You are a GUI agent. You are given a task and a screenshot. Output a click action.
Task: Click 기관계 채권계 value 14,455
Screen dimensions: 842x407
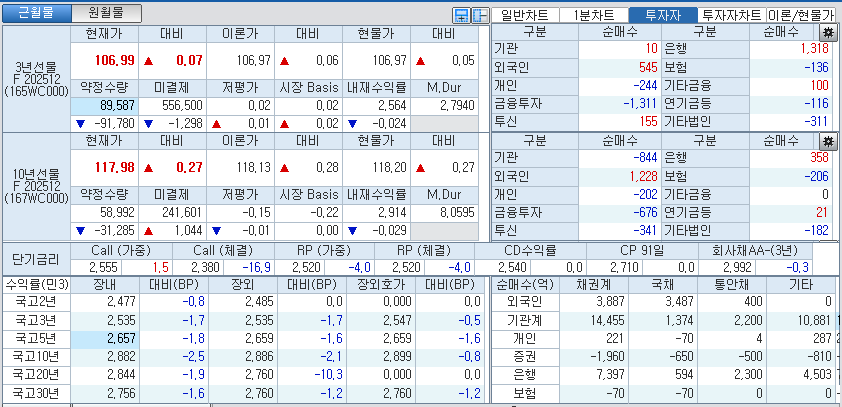pyautogui.click(x=607, y=321)
